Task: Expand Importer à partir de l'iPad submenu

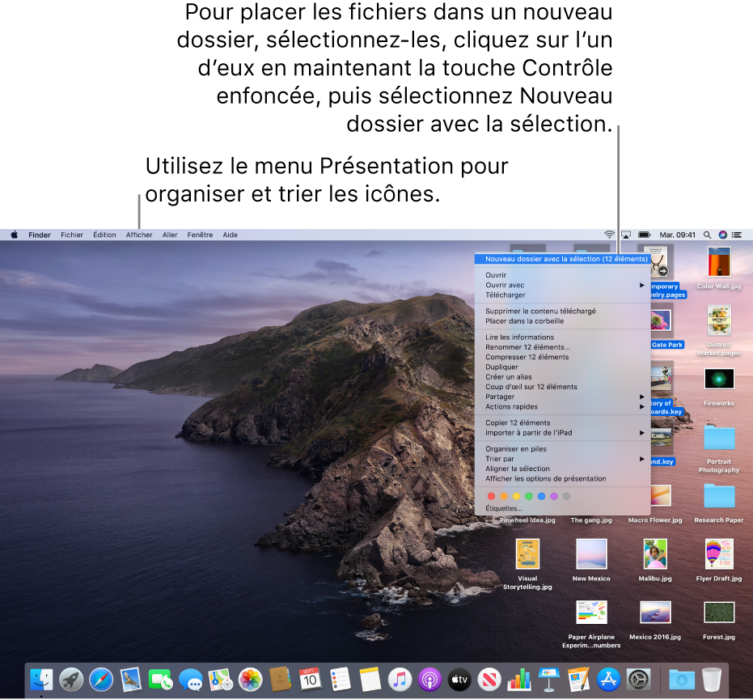Action: tap(562, 433)
